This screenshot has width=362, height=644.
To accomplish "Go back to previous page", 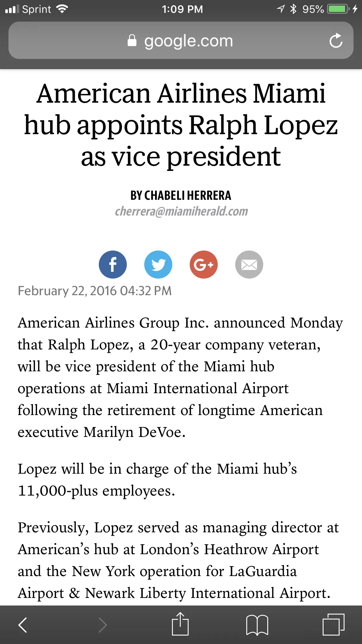I will point(23,625).
